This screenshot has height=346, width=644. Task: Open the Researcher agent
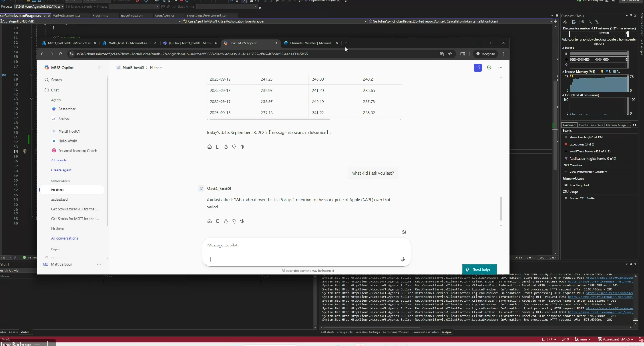click(x=67, y=109)
